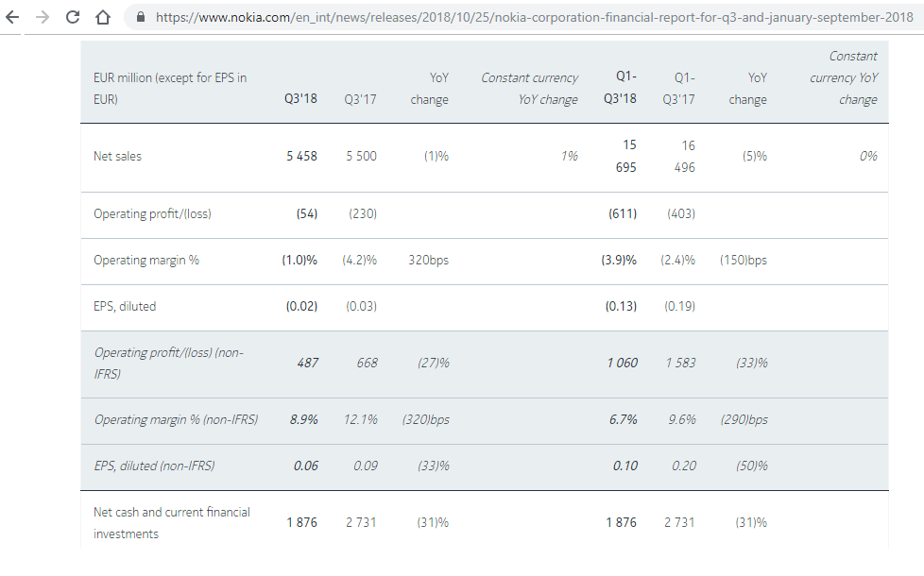
Task: Go to the browser home page
Action: point(103,17)
